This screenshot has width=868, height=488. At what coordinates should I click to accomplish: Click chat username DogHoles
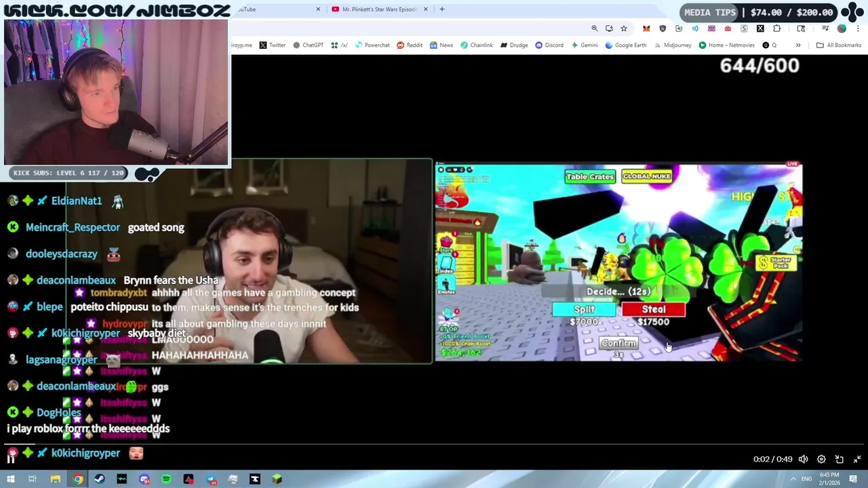(x=59, y=413)
